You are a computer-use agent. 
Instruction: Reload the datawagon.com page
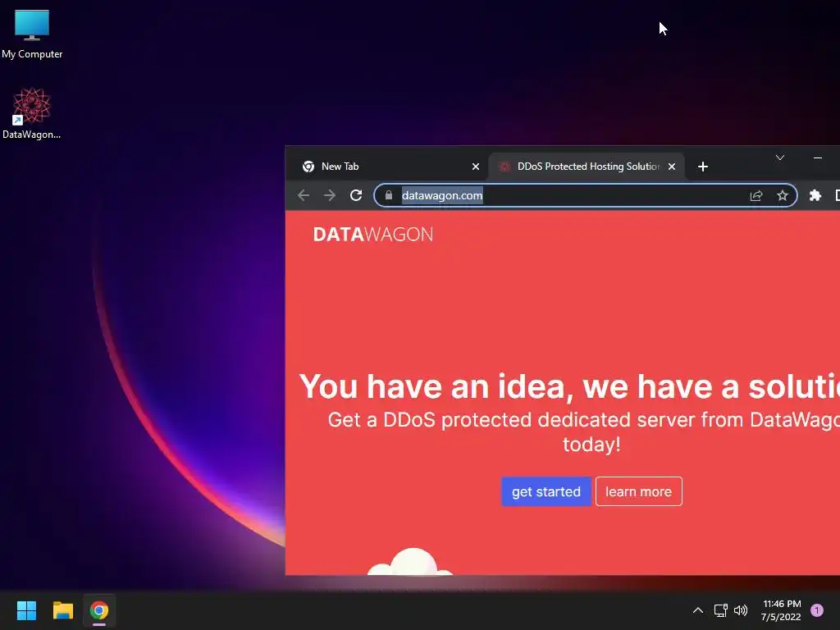click(356, 195)
